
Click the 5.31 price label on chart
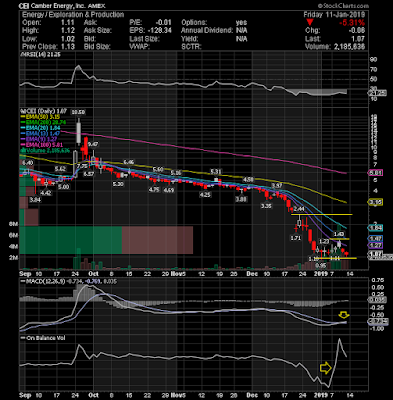point(216,172)
